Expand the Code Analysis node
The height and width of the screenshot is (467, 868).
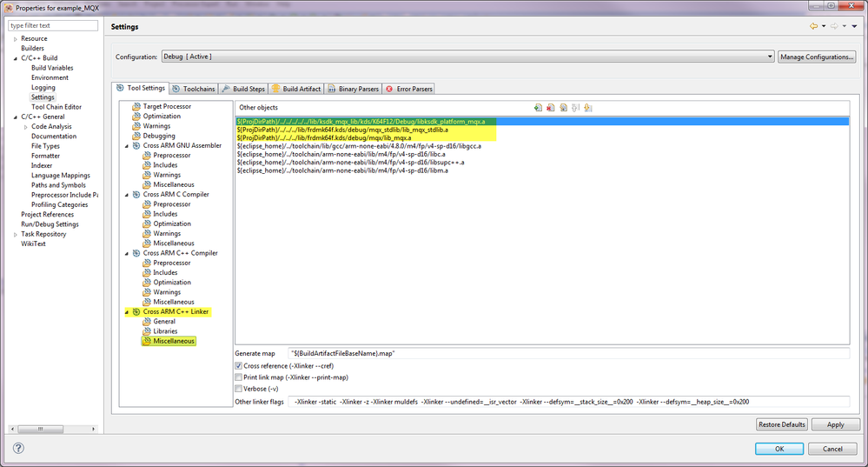pos(25,127)
